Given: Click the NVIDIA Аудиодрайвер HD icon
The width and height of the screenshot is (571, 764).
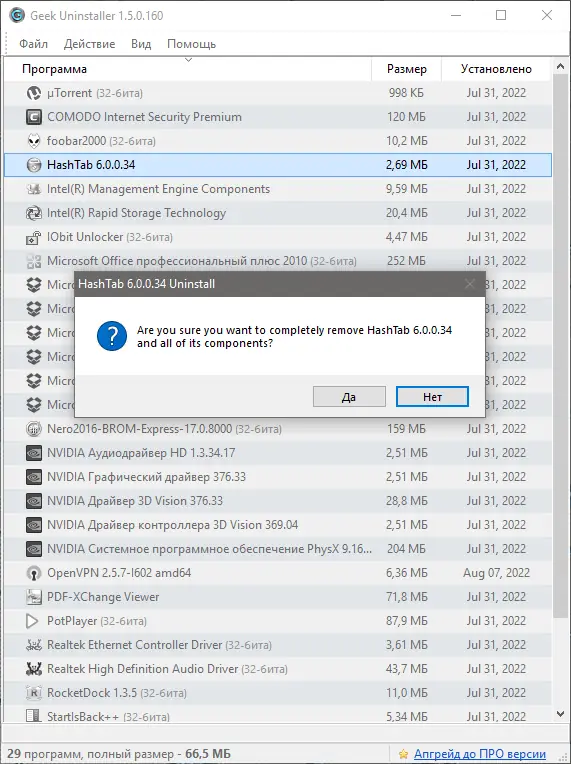Looking at the screenshot, I should coord(34,453).
